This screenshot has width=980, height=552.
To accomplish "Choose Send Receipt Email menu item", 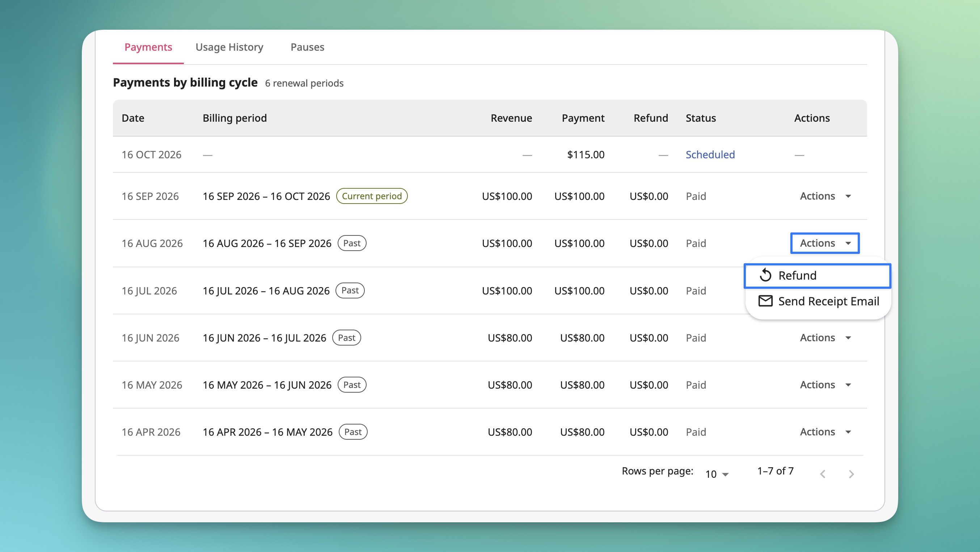I will click(818, 301).
